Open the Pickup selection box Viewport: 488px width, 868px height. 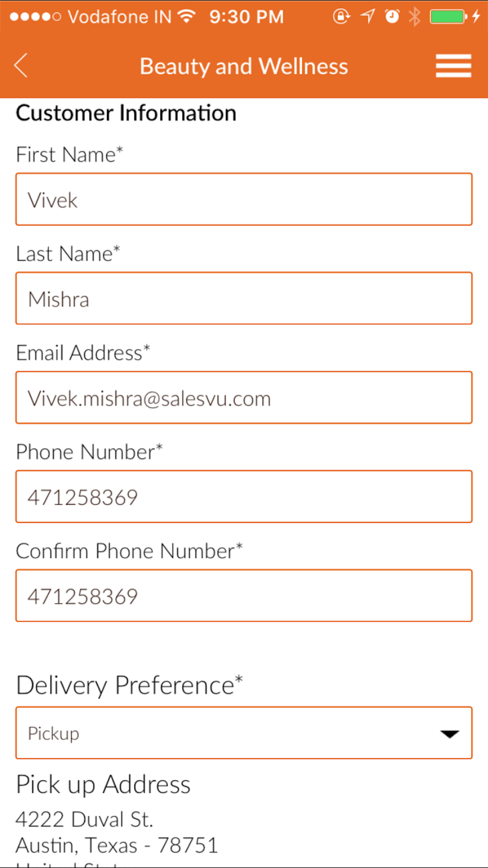click(244, 733)
